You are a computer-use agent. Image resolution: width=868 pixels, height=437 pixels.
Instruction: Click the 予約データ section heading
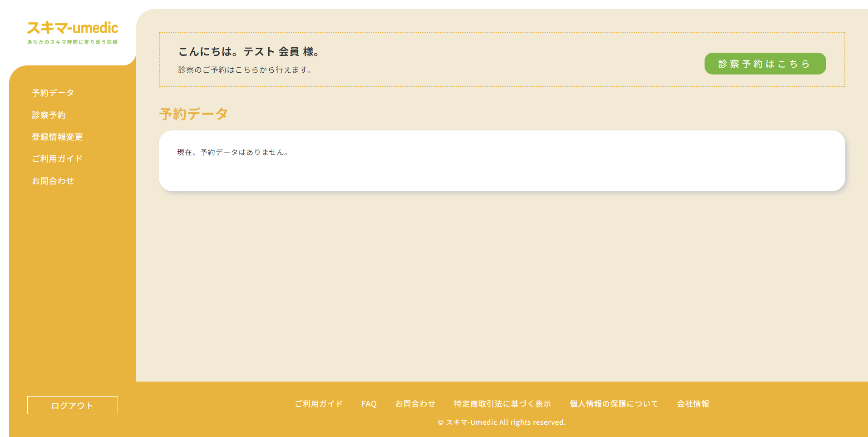point(193,114)
